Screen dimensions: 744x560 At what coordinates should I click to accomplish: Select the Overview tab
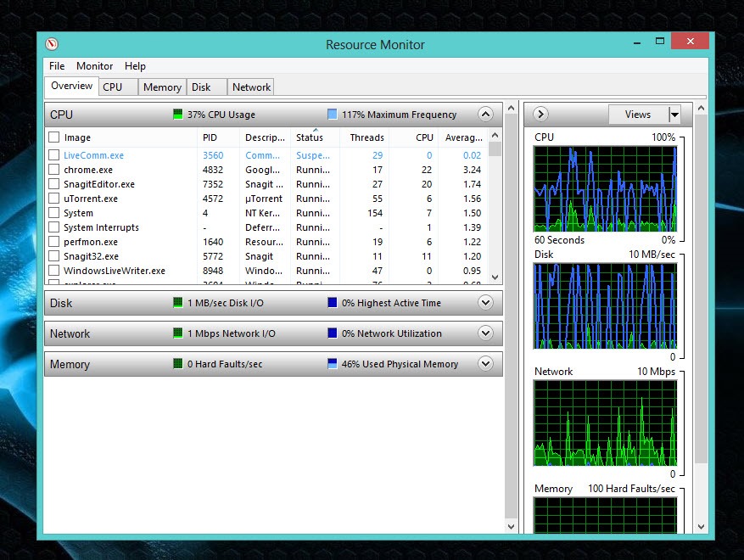pyautogui.click(x=71, y=86)
